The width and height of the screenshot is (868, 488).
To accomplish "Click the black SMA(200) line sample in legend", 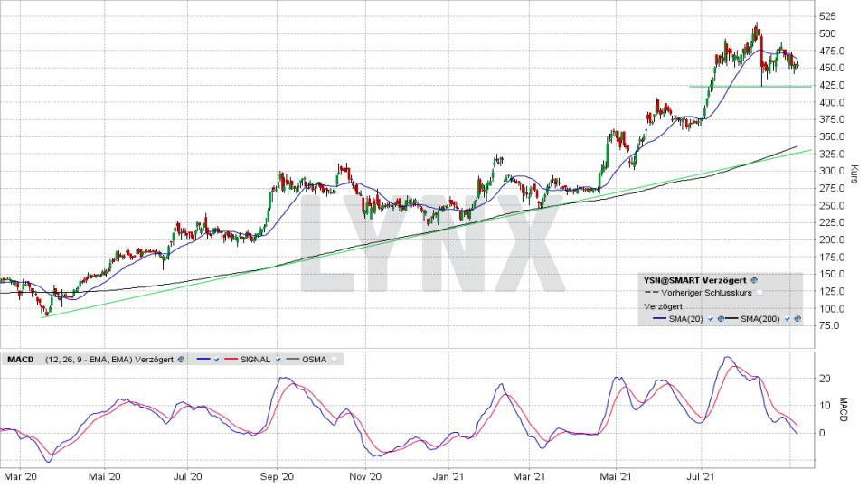I will [x=731, y=319].
